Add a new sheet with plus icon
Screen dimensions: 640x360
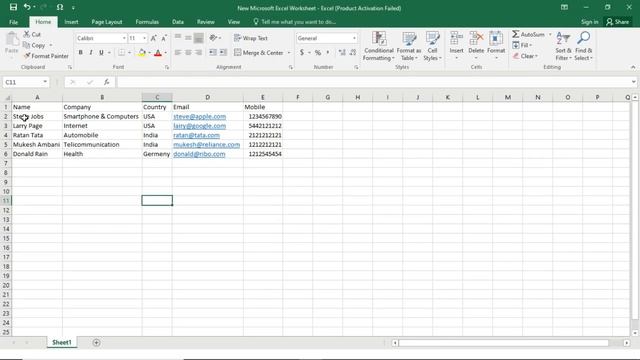(x=96, y=342)
